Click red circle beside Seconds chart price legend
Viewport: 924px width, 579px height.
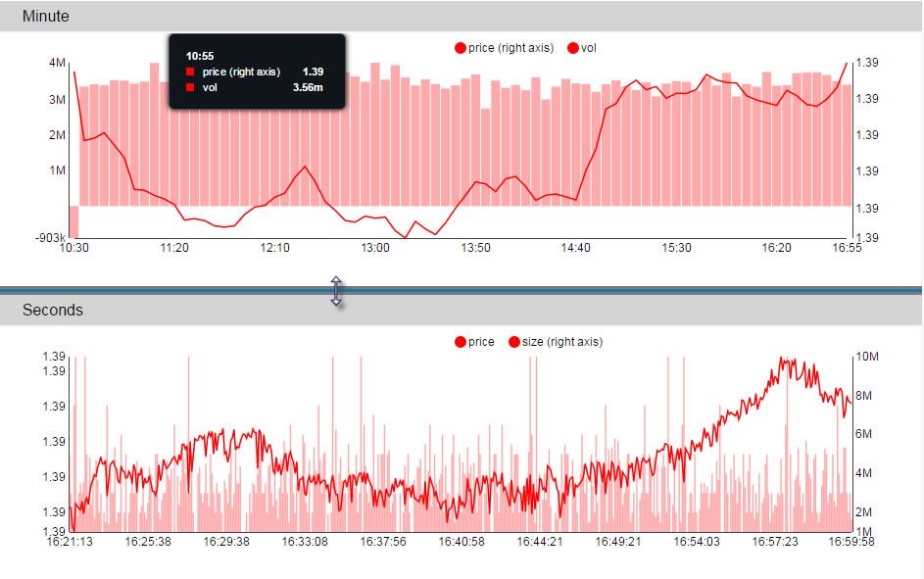pyautogui.click(x=461, y=342)
